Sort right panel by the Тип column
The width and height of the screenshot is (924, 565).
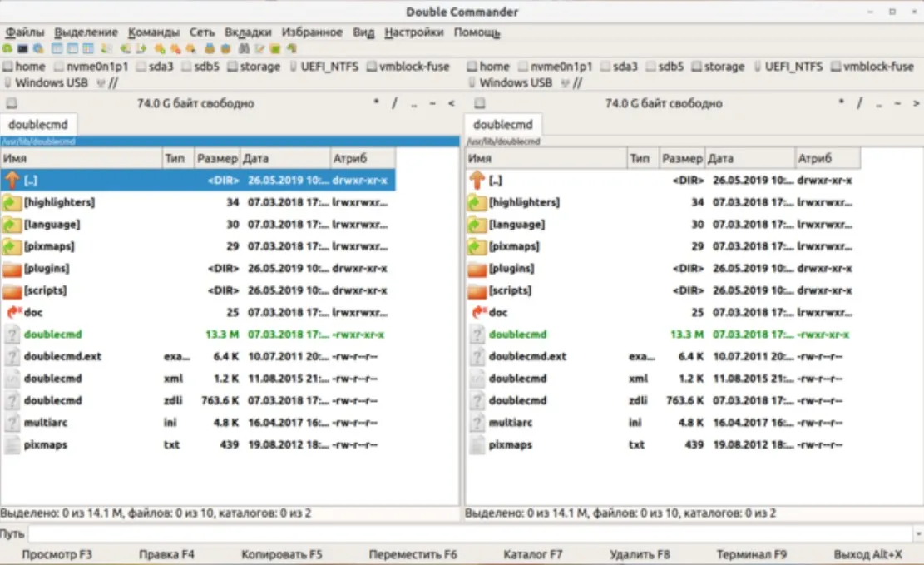click(x=642, y=158)
